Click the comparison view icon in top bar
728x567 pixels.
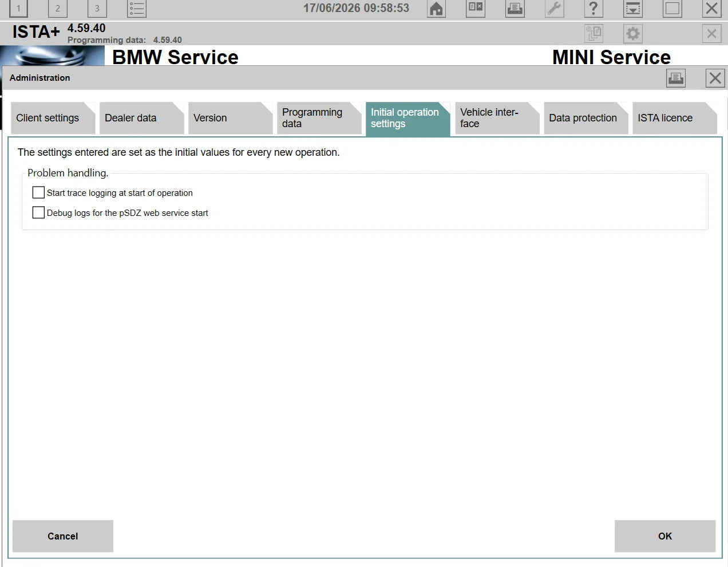pyautogui.click(x=476, y=8)
